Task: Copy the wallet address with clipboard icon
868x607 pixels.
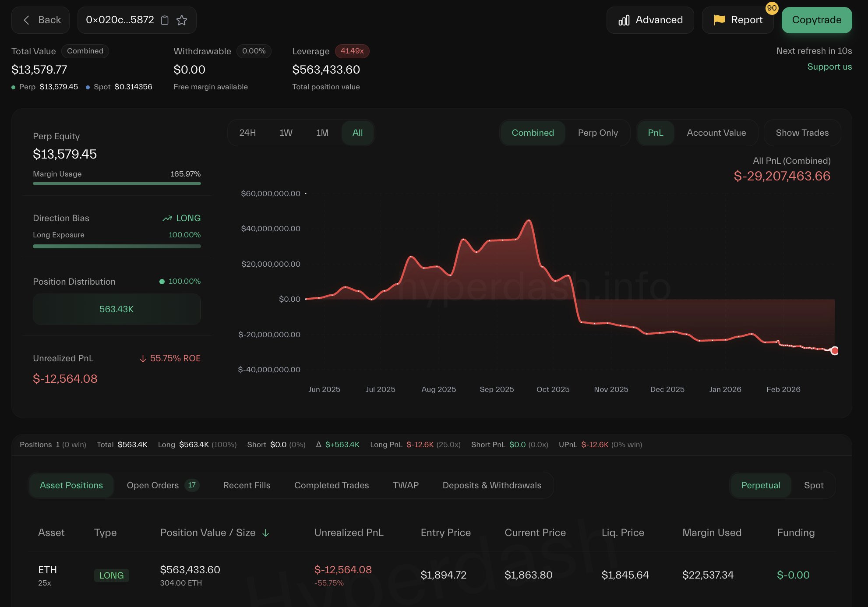Action: coord(165,20)
